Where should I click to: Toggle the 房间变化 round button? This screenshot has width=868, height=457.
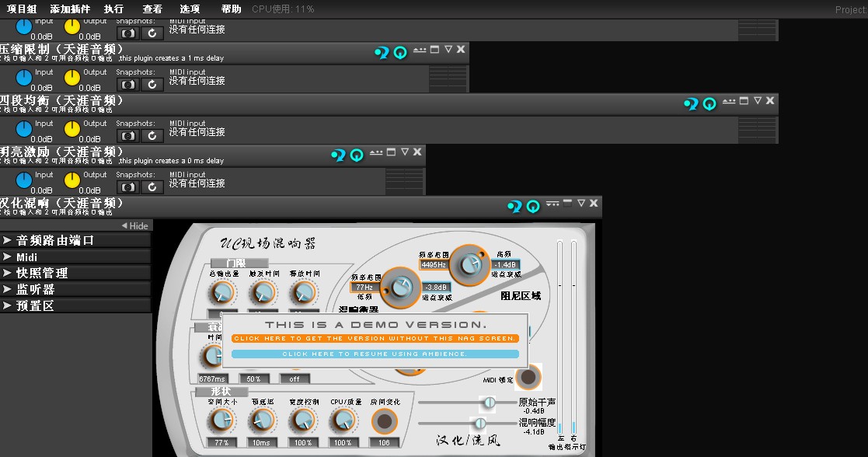(384, 421)
